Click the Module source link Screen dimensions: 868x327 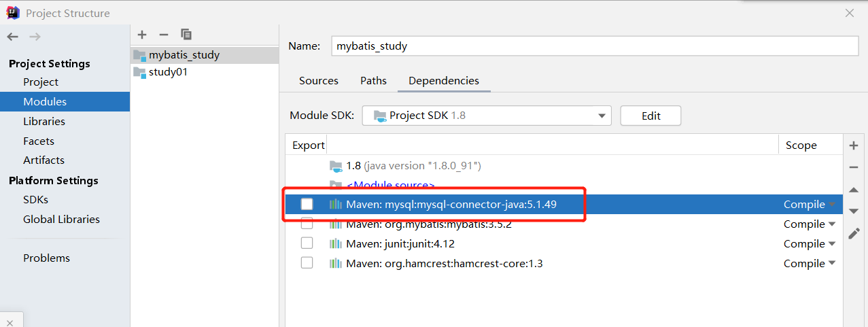click(391, 185)
